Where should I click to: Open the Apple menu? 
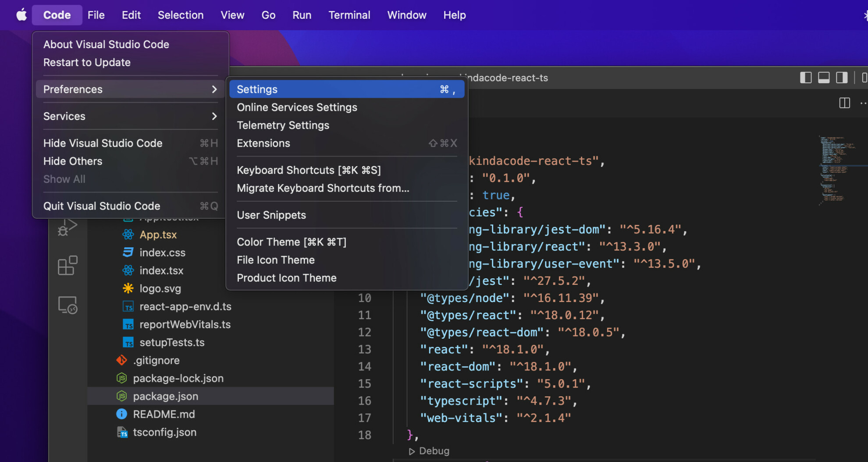pos(21,15)
